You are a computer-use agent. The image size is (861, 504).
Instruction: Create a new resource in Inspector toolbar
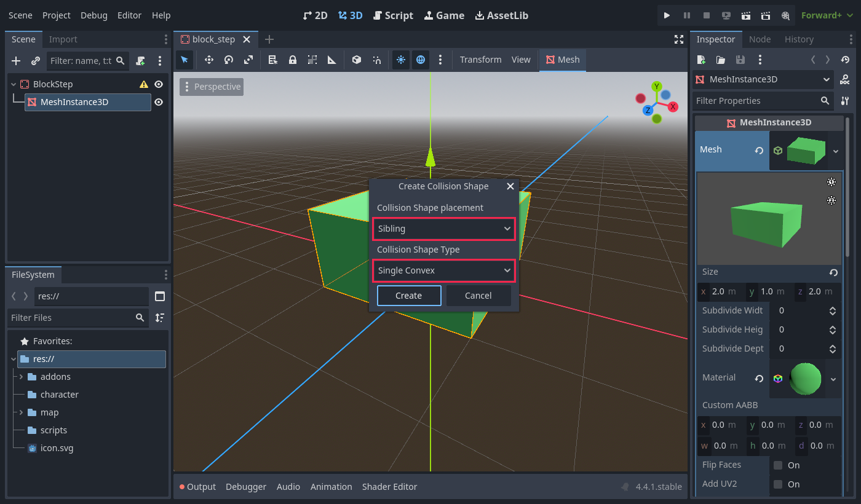(701, 60)
